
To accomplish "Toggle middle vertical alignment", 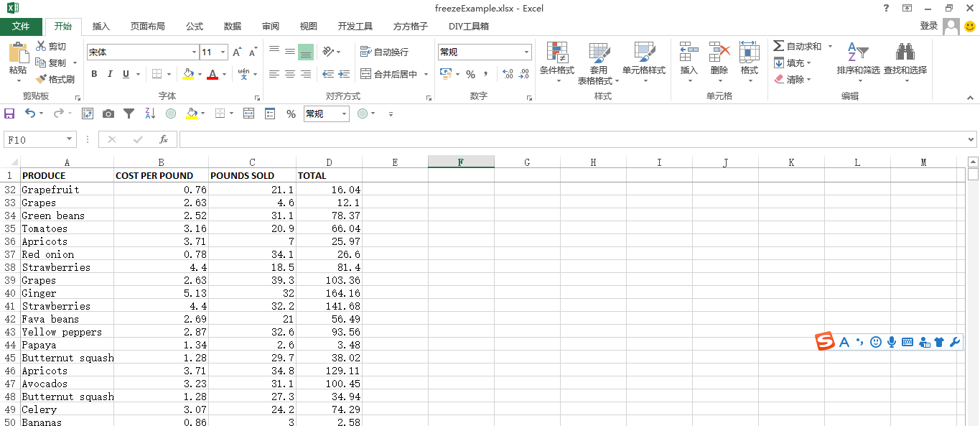I will click(290, 52).
